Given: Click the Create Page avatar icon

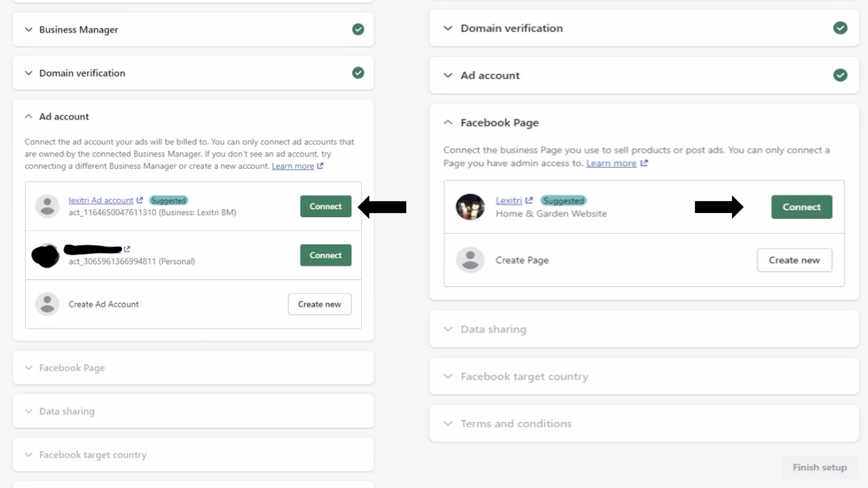Looking at the screenshot, I should coord(470,260).
